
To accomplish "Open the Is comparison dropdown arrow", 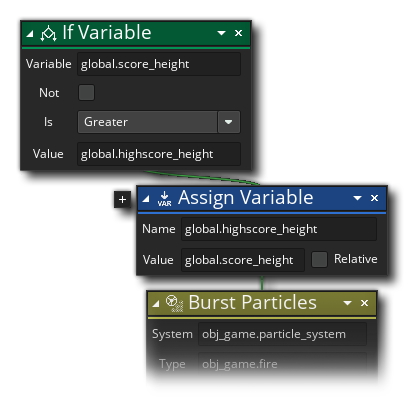I will (228, 122).
